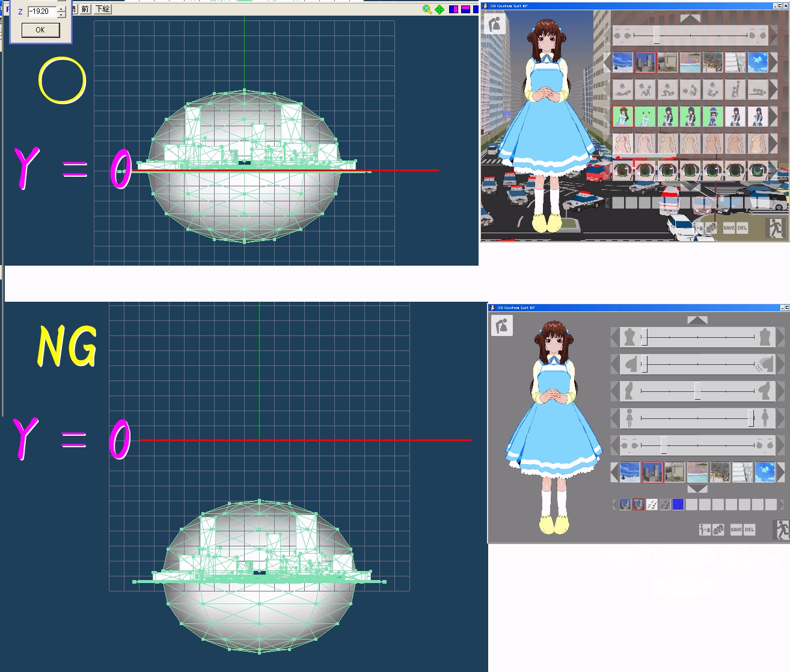Click the exit running-man icon in lower window
Image resolution: width=790 pixels, height=672 pixels.
click(780, 530)
